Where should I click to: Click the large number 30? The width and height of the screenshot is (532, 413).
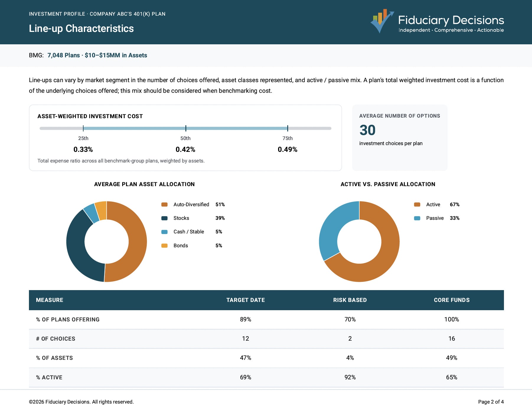368,130
